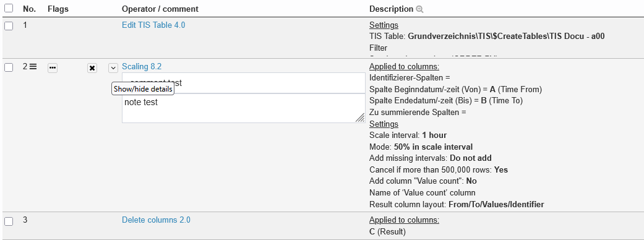Click the magnifier icon next to Description
Image resolution: width=644 pixels, height=240 pixels.
[x=419, y=9]
